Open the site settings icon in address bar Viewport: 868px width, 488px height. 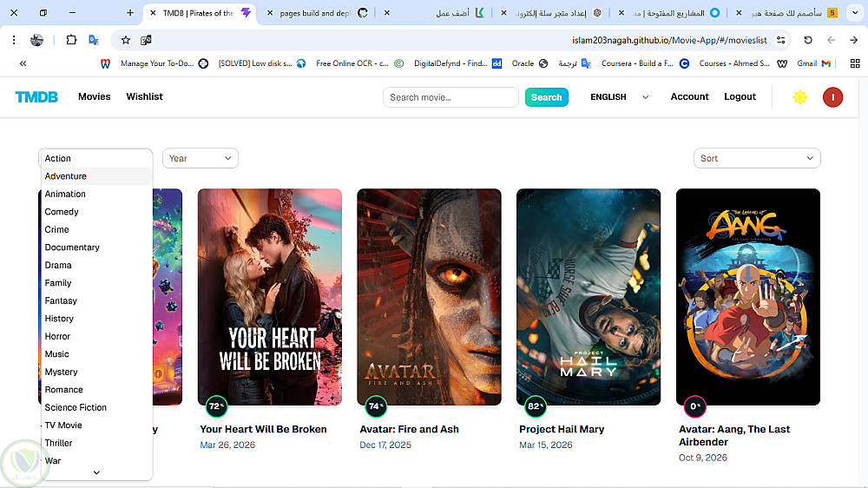(x=781, y=40)
